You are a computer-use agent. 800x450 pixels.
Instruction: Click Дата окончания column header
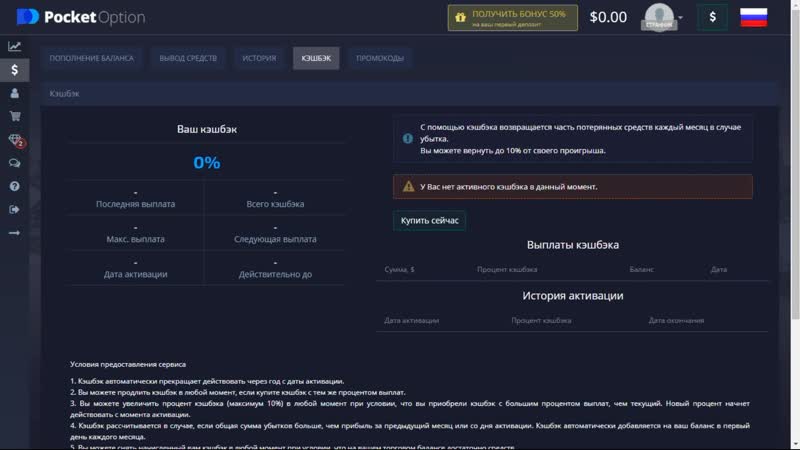click(676, 320)
